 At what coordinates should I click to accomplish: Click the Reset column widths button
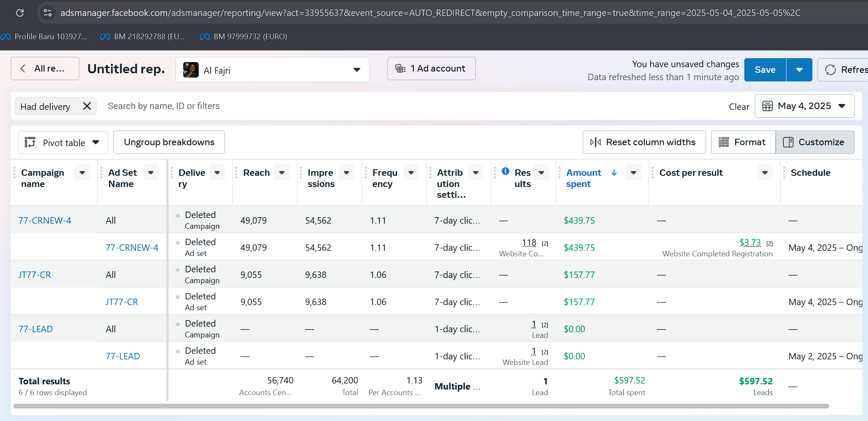coord(644,142)
